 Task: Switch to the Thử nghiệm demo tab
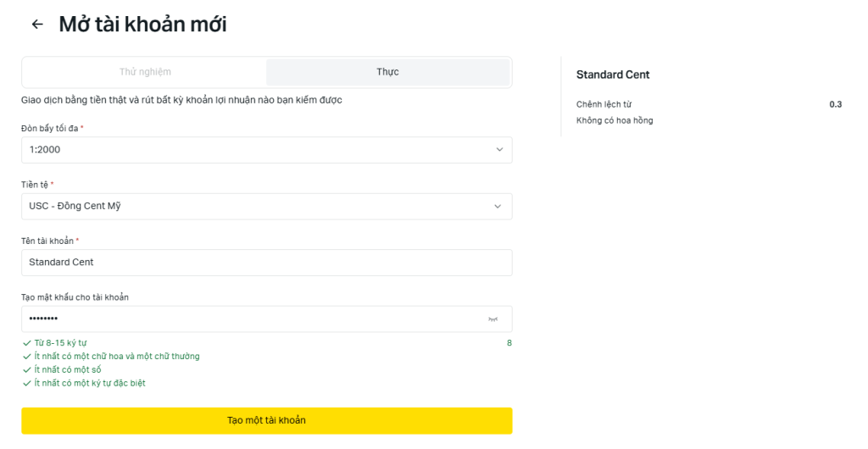pos(145,72)
